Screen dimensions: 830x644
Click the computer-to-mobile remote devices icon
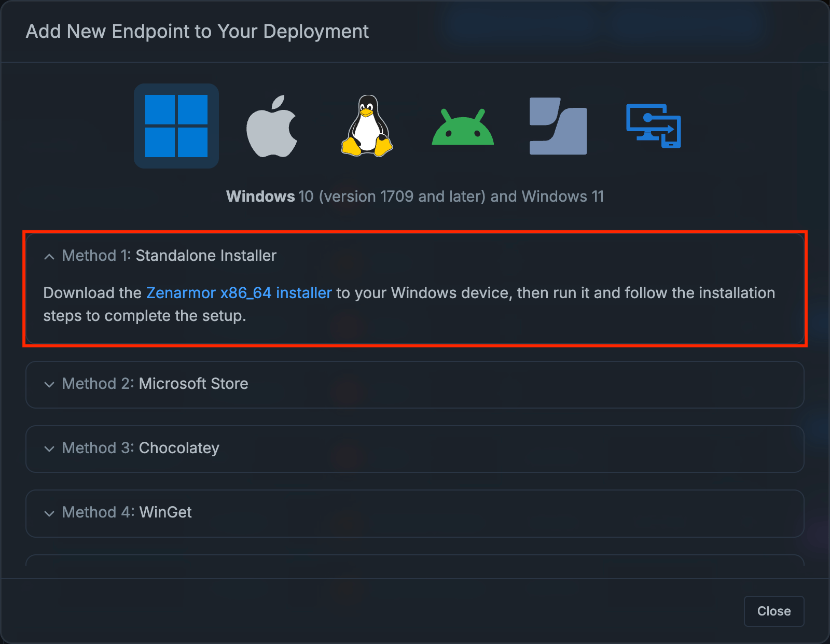click(653, 126)
